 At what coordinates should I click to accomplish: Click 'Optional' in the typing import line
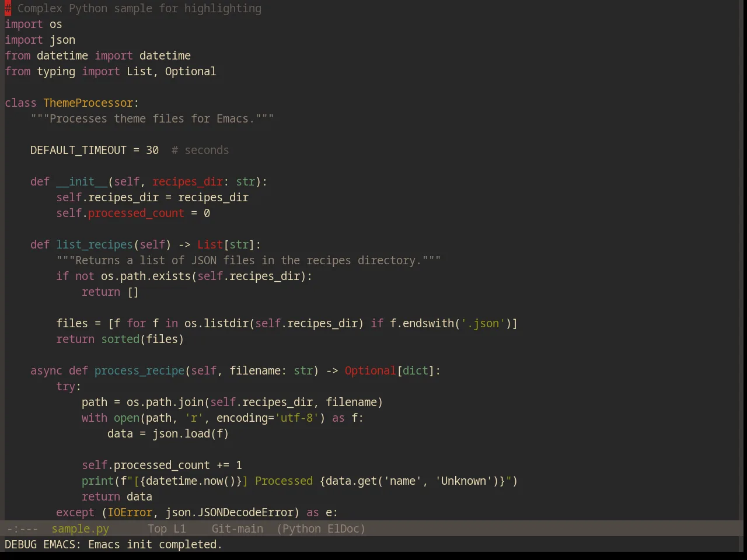click(x=190, y=72)
